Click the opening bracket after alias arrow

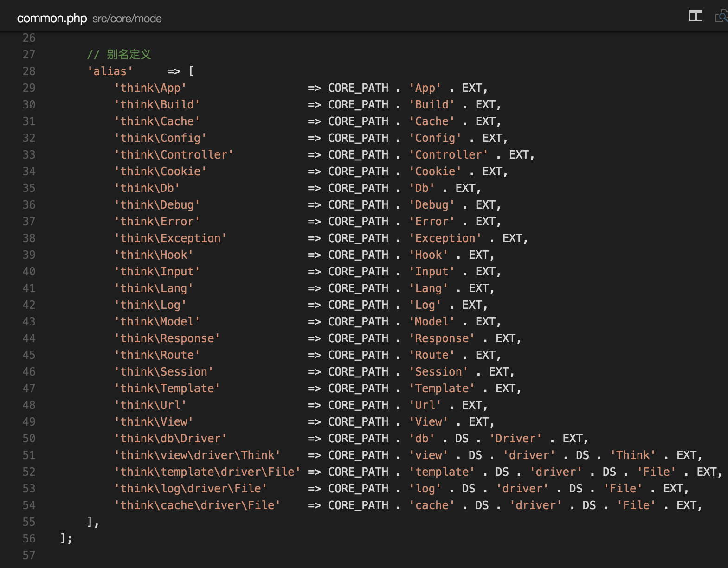[191, 71]
